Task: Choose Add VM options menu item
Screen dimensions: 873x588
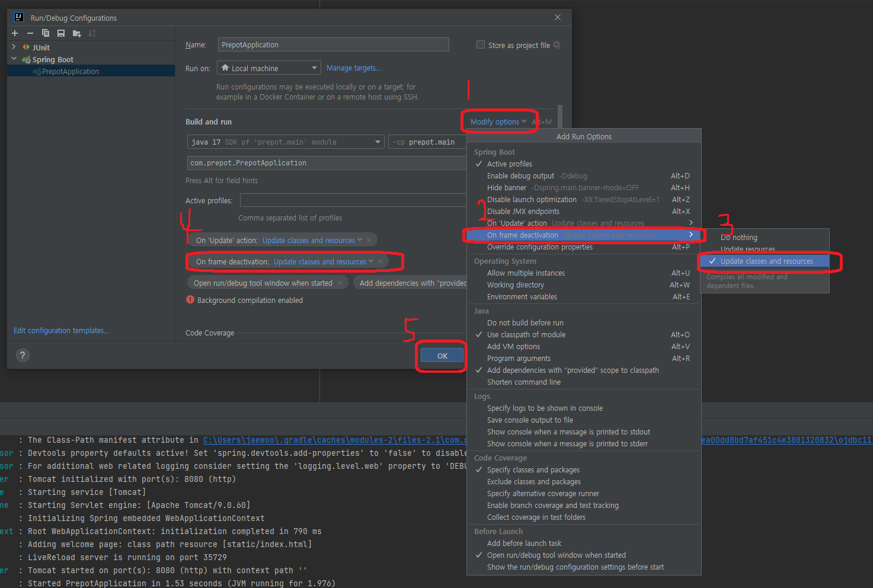Action: click(584, 347)
